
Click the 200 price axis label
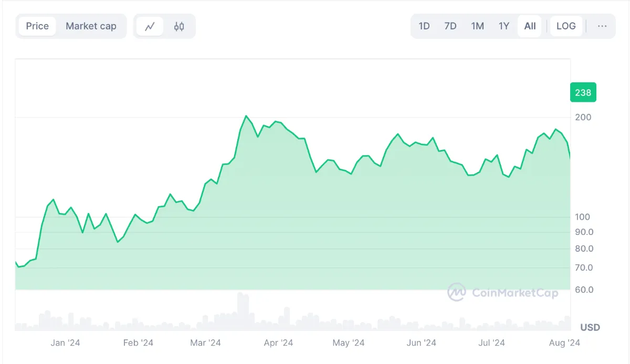[x=583, y=117]
